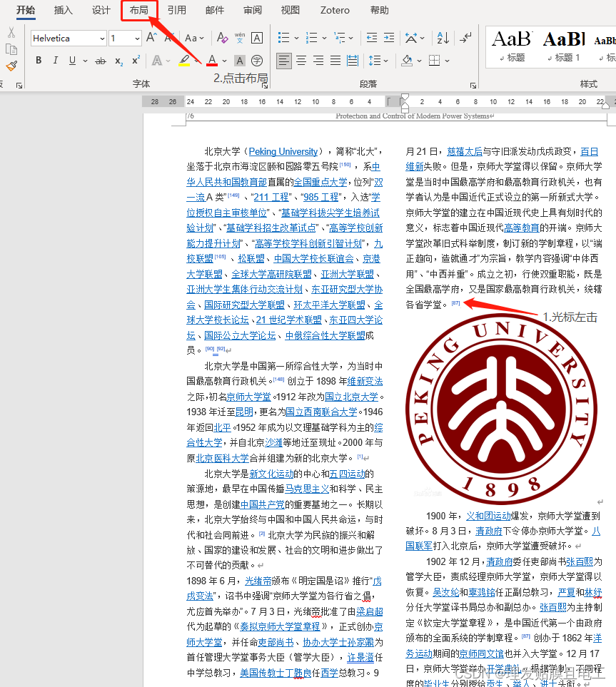Click the 北京医科大学 hyperlink

pyautogui.click(x=222, y=458)
